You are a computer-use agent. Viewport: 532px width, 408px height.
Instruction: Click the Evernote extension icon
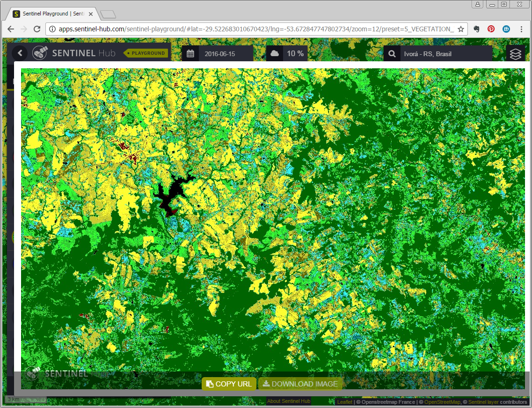[476, 29]
